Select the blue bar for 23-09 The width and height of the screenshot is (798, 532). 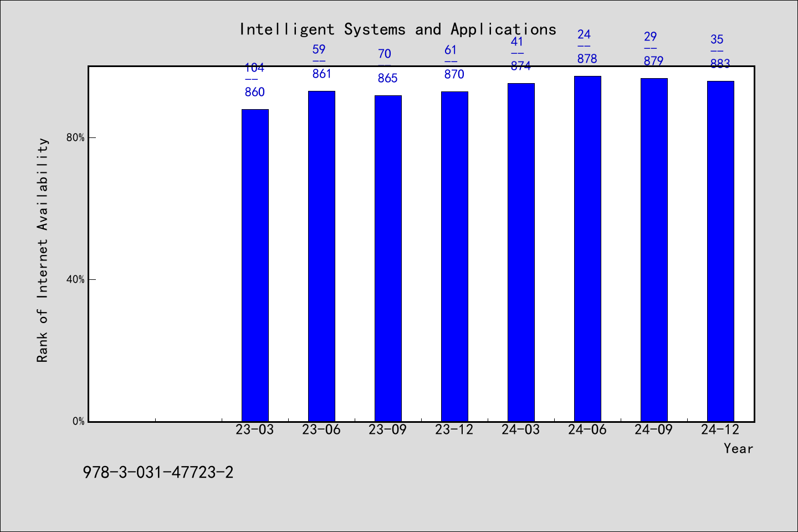(388, 258)
